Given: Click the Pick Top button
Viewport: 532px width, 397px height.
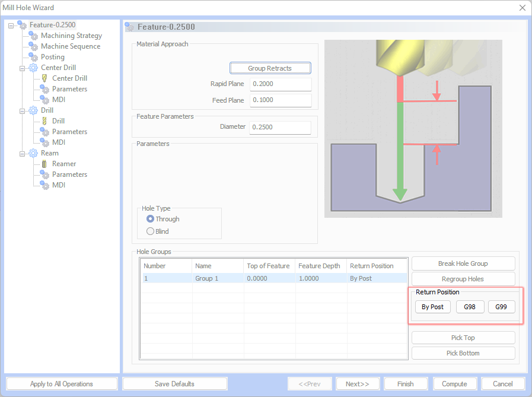Looking at the screenshot, I should click(463, 338).
